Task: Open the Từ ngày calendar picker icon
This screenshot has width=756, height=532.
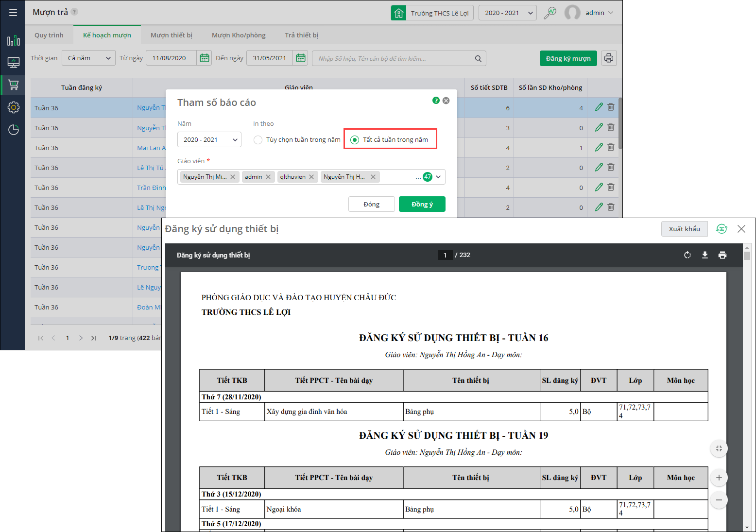Action: (x=205, y=58)
